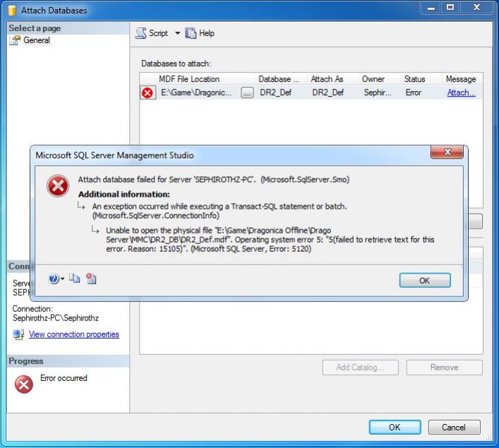Image resolution: width=499 pixels, height=448 pixels.
Task: Minimize the Attach Databases window
Action: click(x=431, y=7)
